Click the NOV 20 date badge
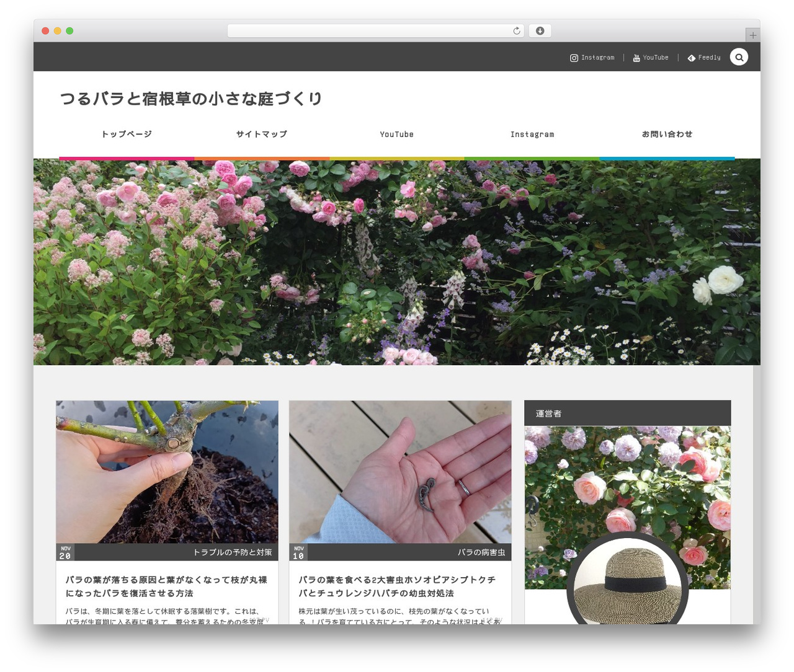The height and width of the screenshot is (672, 794). [x=65, y=552]
